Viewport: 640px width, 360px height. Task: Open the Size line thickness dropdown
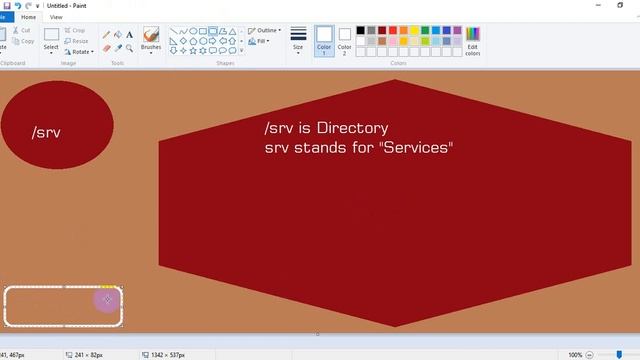click(298, 40)
